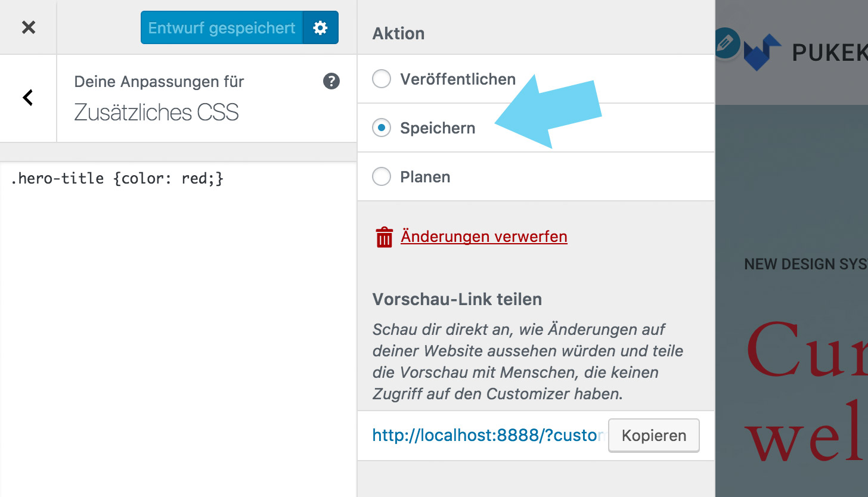This screenshot has width=868, height=497.
Task: Select the Speichern radio option
Action: tap(382, 128)
